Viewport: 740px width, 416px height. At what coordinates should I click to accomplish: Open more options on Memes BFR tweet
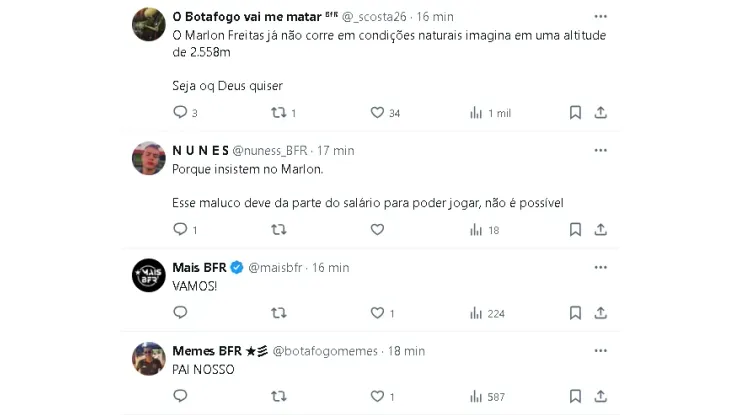tap(600, 351)
